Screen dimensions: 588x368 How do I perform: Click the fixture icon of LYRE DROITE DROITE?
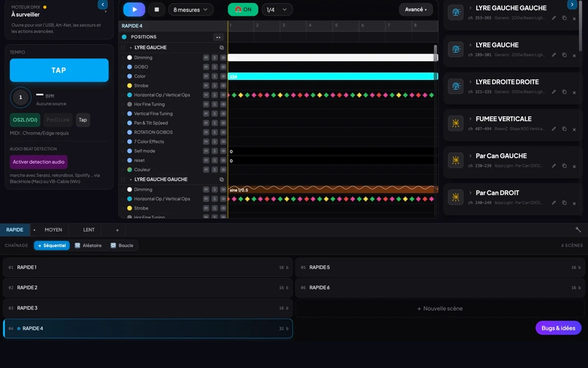[x=456, y=86]
